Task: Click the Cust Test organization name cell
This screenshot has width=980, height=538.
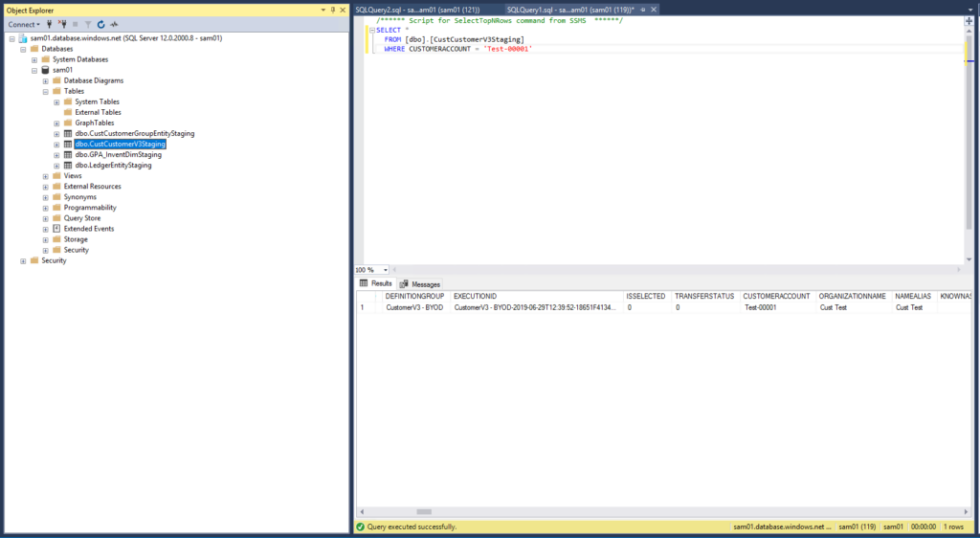Action: [854, 307]
